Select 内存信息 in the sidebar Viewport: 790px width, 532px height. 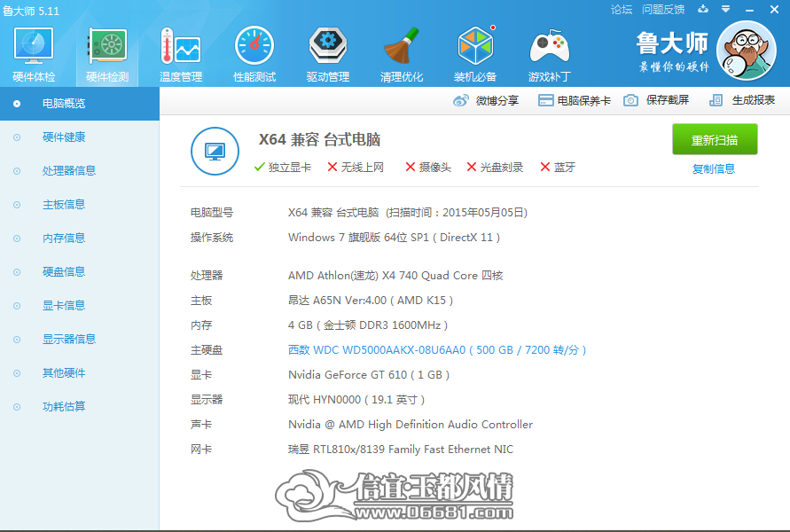click(80, 239)
